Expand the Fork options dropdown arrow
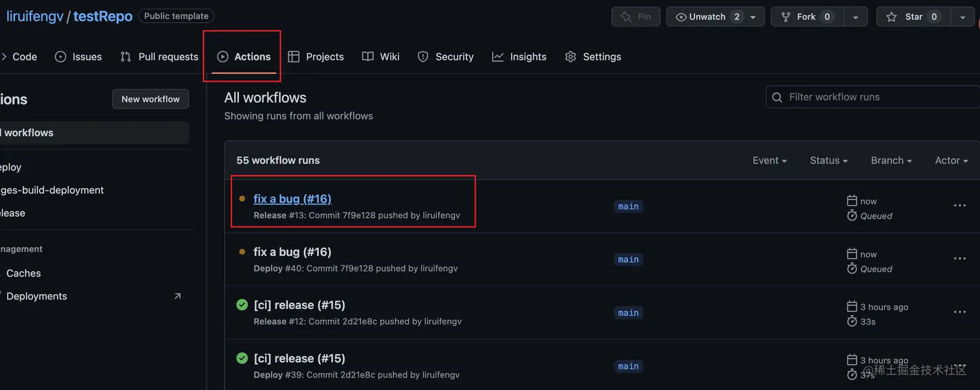The width and height of the screenshot is (980, 390). [856, 17]
